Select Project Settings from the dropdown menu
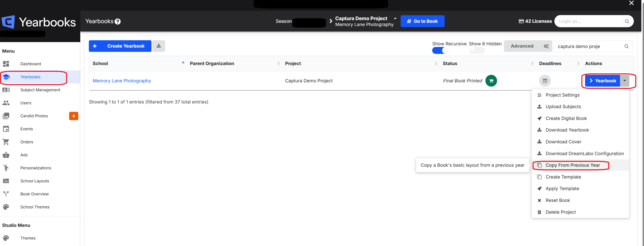This screenshot has height=246, width=644. pyautogui.click(x=580, y=95)
